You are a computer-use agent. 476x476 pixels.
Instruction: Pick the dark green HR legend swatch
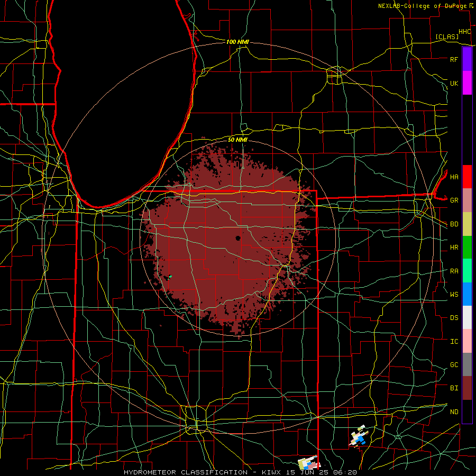coord(467,247)
